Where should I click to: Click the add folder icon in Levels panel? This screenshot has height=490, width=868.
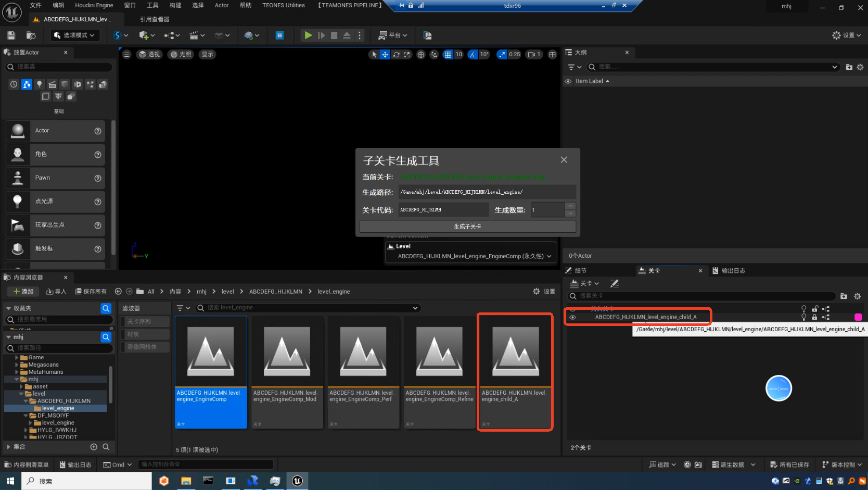844,296
